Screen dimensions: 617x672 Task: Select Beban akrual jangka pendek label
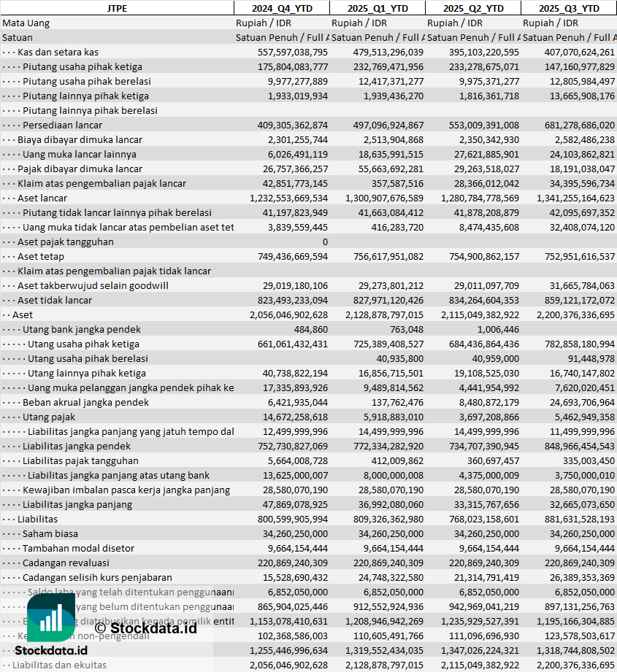85,402
